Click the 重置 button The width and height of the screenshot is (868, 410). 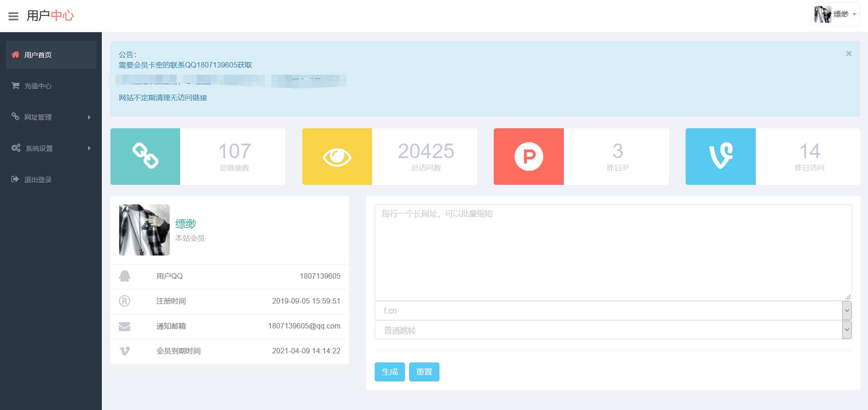424,372
